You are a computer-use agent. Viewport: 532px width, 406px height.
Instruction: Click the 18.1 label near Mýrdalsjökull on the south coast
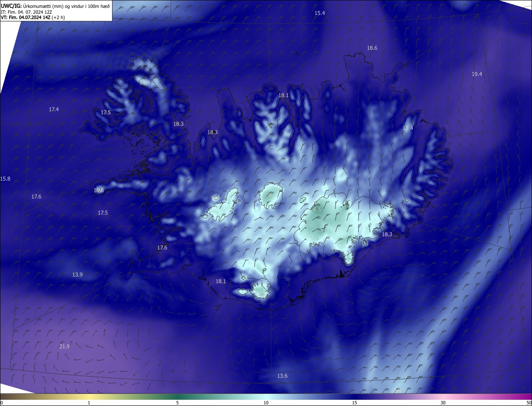click(x=221, y=281)
